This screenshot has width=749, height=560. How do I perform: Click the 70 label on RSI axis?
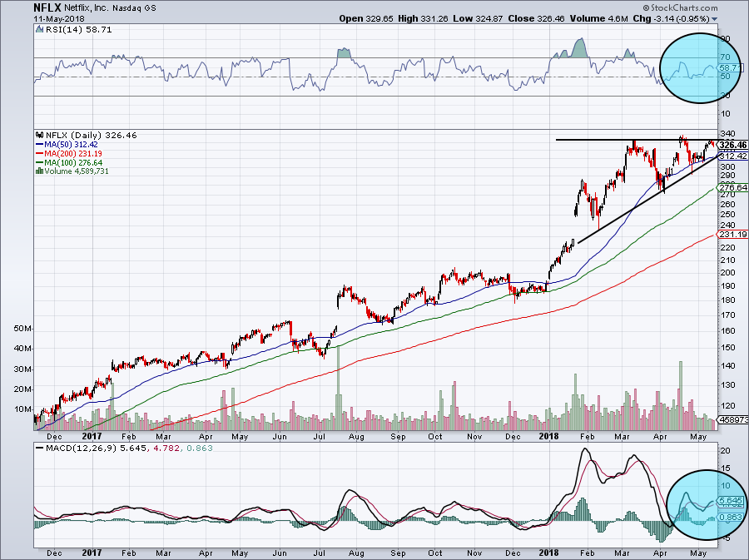(x=725, y=57)
